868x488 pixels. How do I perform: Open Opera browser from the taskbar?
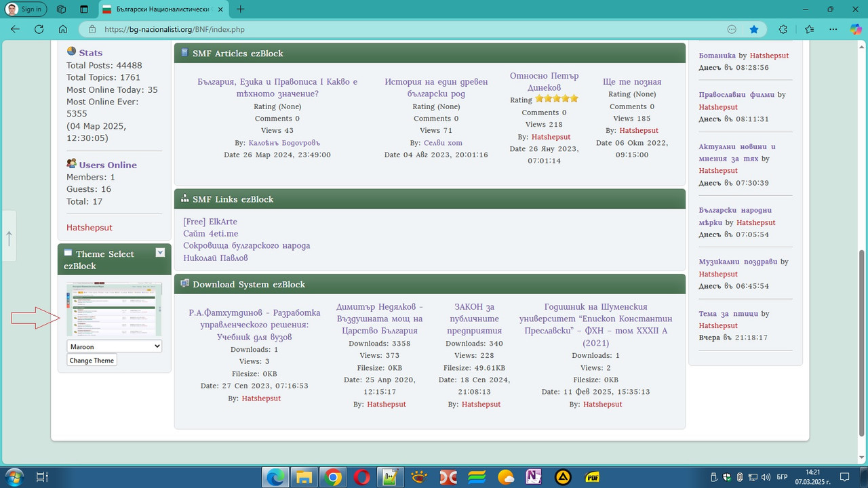pyautogui.click(x=362, y=477)
